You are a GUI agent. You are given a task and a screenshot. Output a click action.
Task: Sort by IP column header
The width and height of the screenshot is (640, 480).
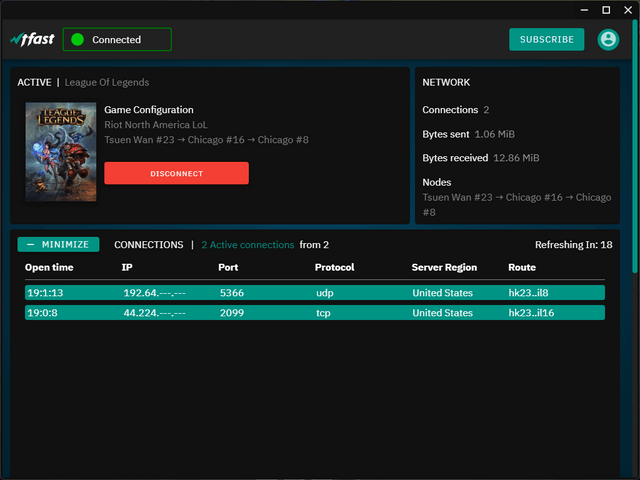tap(127, 267)
